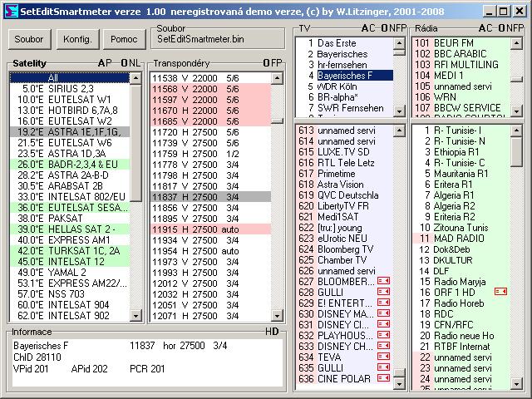
Task: Click red flag icon beside 636 CINE POLAR
Action: pos(384,378)
